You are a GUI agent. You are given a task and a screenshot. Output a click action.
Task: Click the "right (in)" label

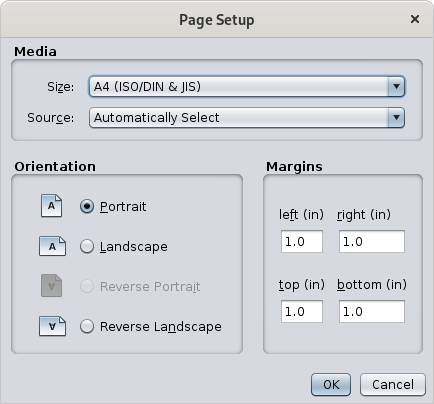[x=364, y=215]
